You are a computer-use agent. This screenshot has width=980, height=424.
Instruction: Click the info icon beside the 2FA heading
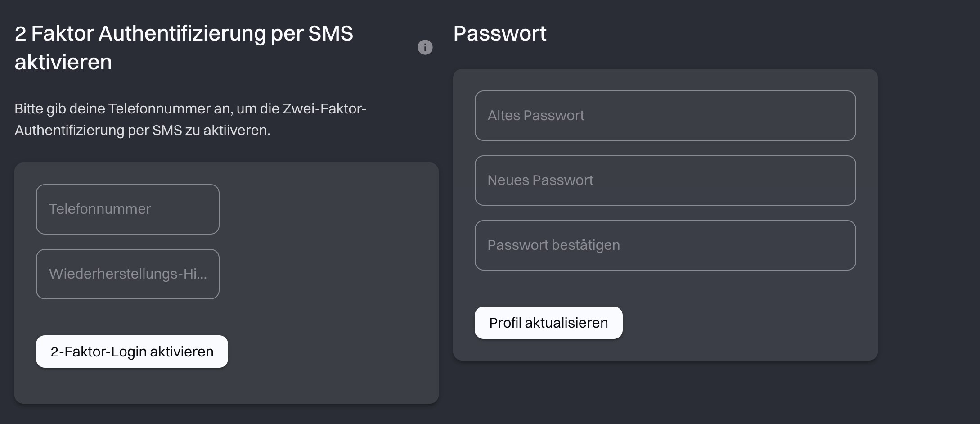(x=425, y=47)
